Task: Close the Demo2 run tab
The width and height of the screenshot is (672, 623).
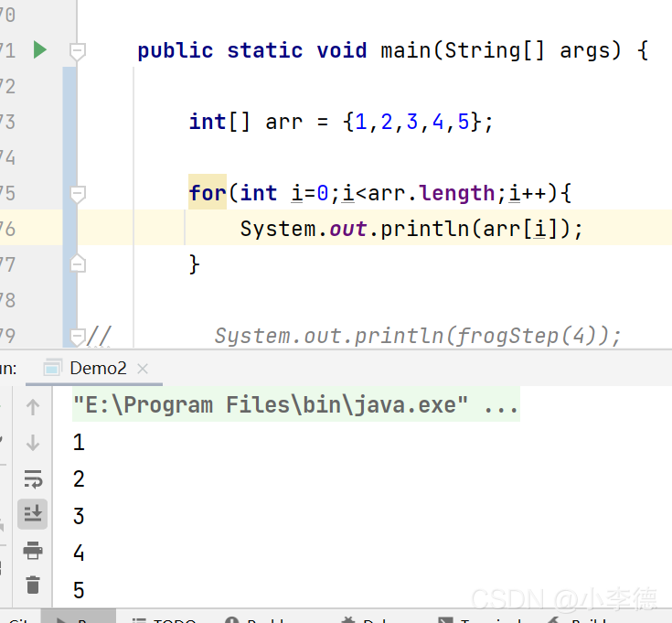Action: tap(143, 369)
